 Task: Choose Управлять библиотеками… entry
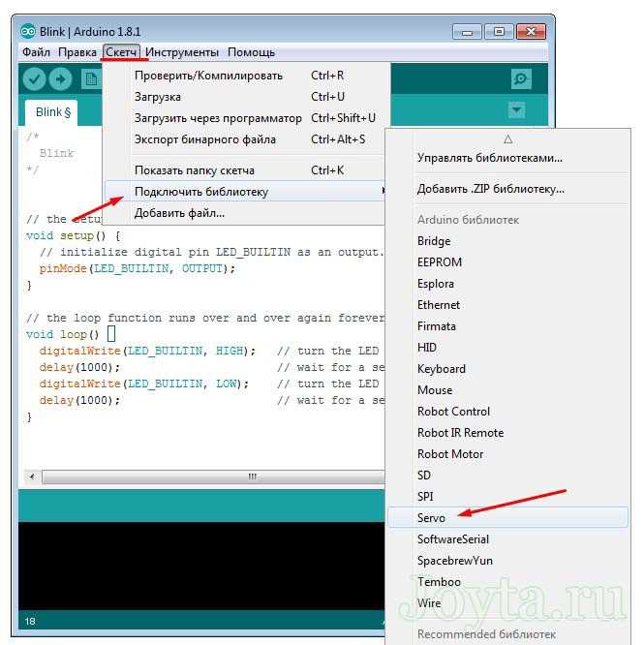490,158
